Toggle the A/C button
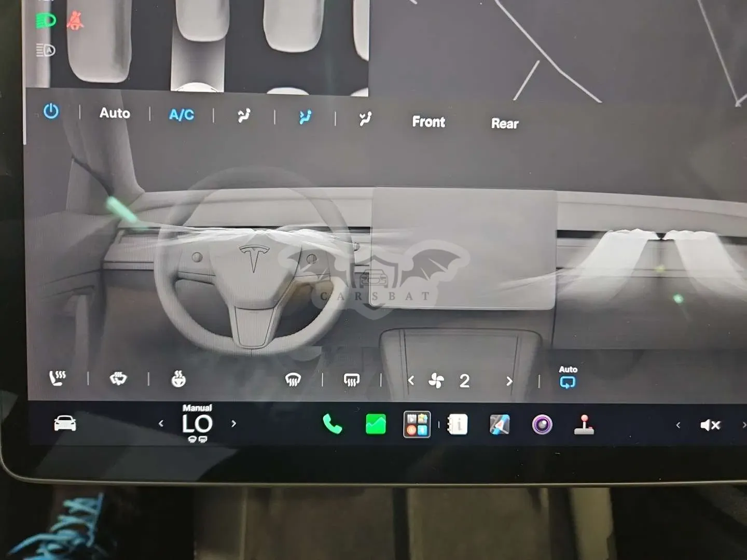The image size is (747, 560). coord(182,115)
